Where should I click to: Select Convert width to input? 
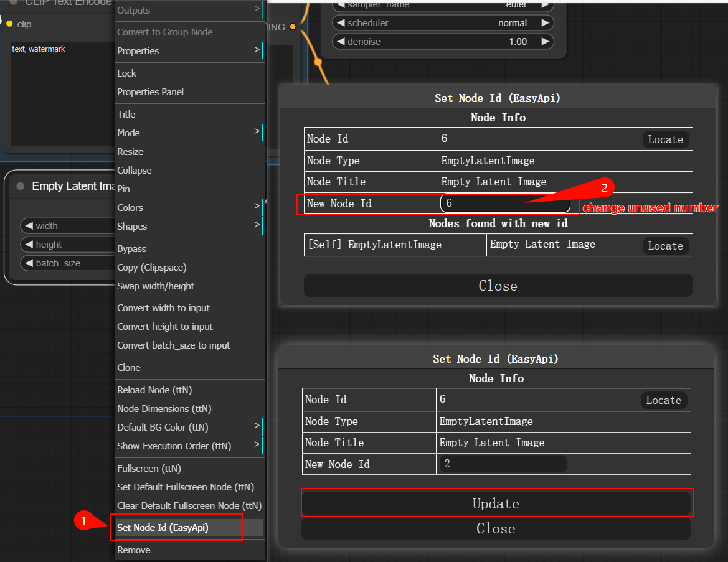pyautogui.click(x=189, y=307)
